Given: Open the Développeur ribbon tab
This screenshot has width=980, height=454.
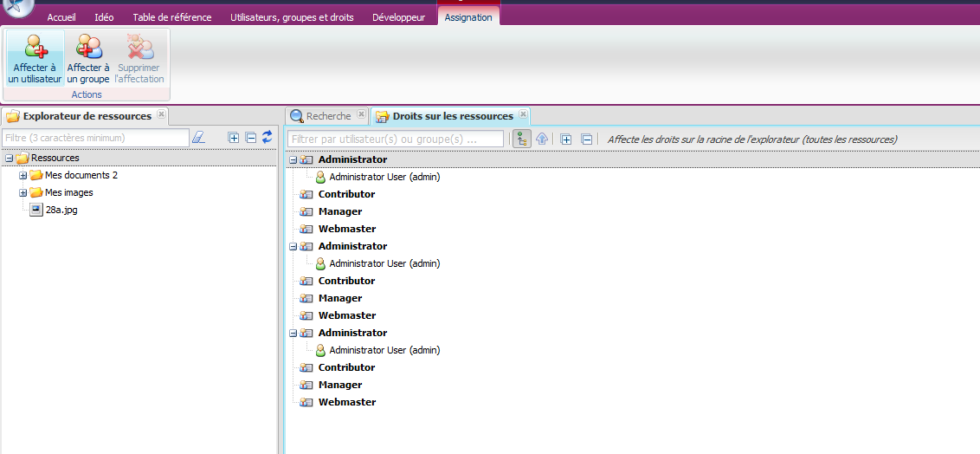Looking at the screenshot, I should point(398,17).
